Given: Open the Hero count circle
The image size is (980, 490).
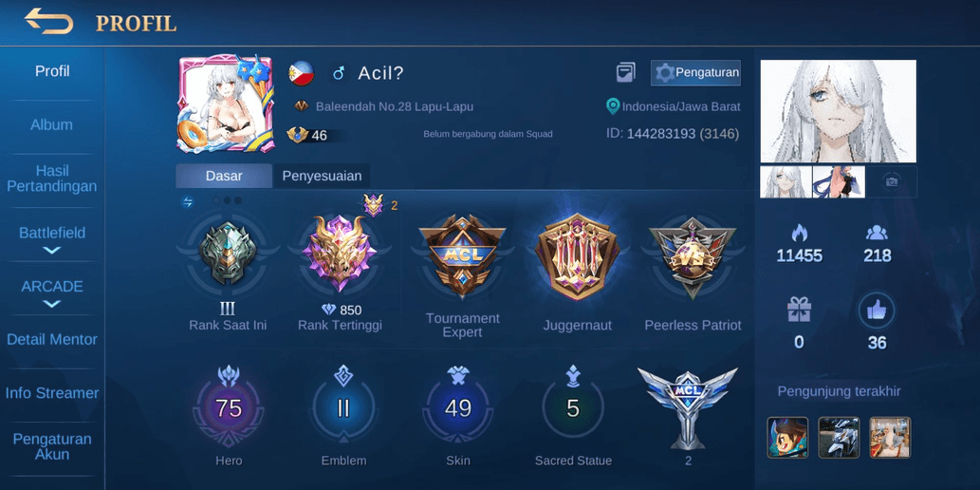Looking at the screenshot, I should pos(229,408).
